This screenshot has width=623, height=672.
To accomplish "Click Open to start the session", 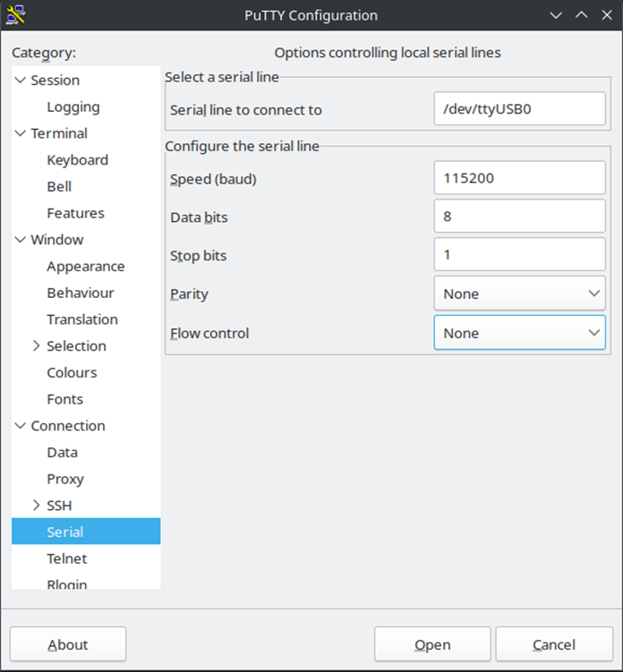I will click(x=432, y=644).
